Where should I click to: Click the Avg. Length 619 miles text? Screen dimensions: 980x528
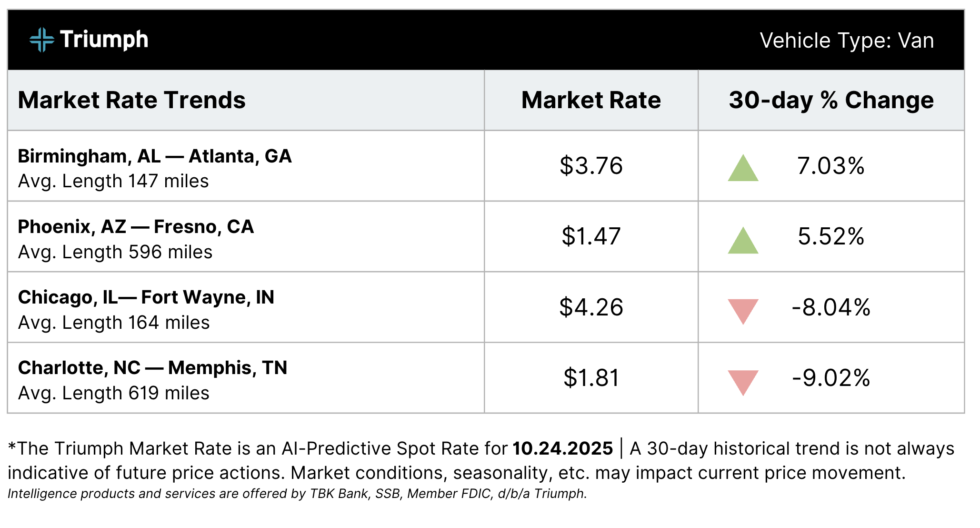[114, 393]
